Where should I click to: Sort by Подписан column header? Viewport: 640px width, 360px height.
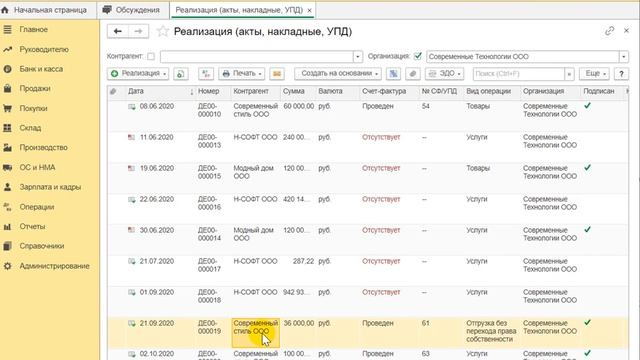pyautogui.click(x=599, y=91)
